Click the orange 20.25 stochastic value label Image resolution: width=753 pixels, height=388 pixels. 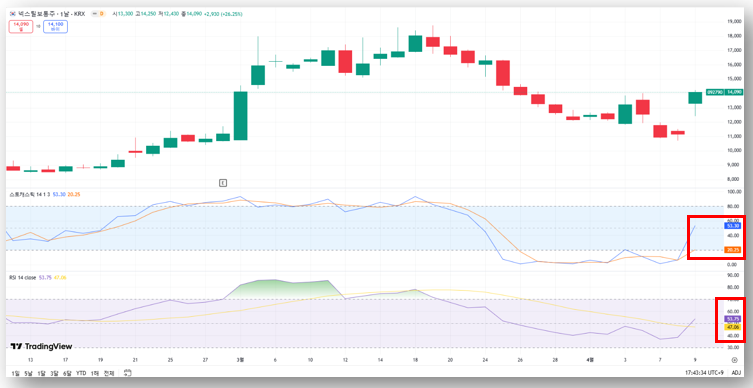coord(733,250)
